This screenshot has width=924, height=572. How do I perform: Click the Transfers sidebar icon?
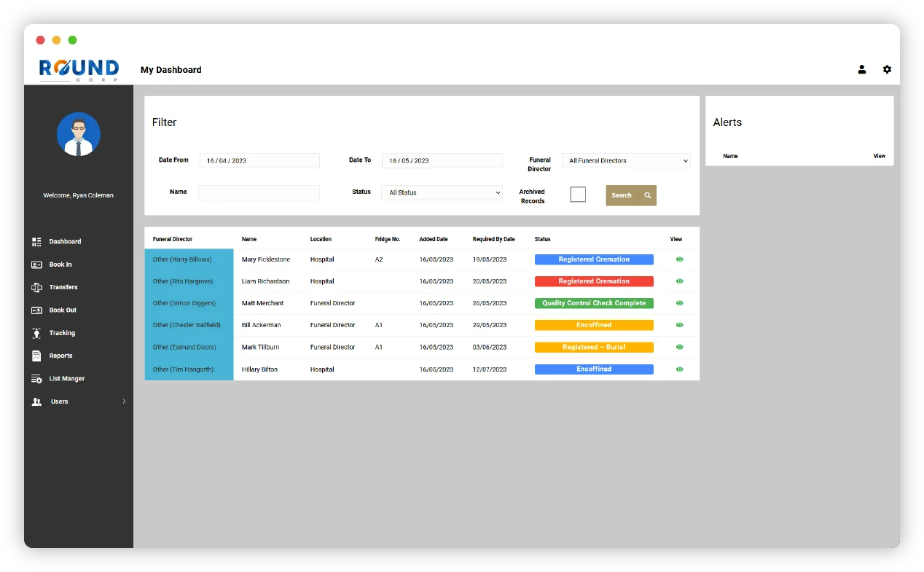(36, 287)
